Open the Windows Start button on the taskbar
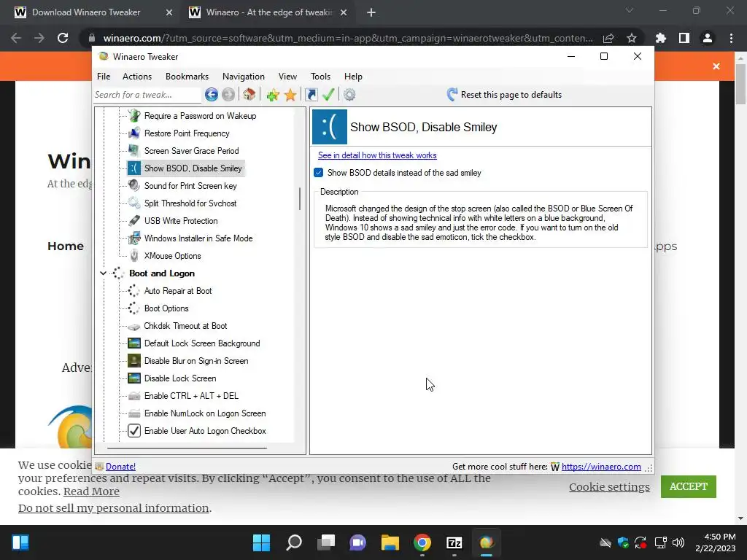Image resolution: width=747 pixels, height=560 pixels. pos(262,542)
